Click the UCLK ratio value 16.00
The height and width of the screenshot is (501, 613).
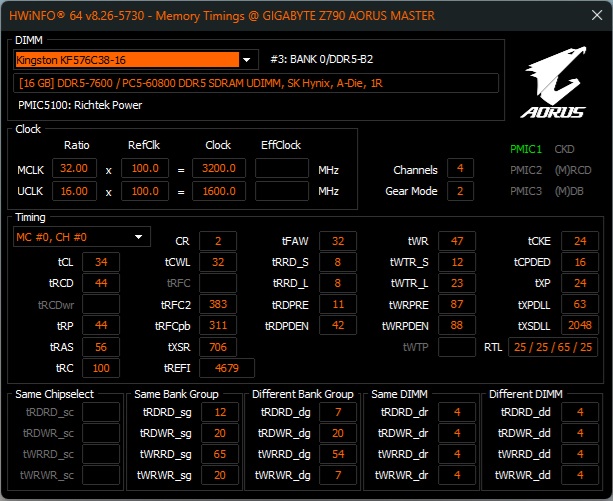(74, 191)
